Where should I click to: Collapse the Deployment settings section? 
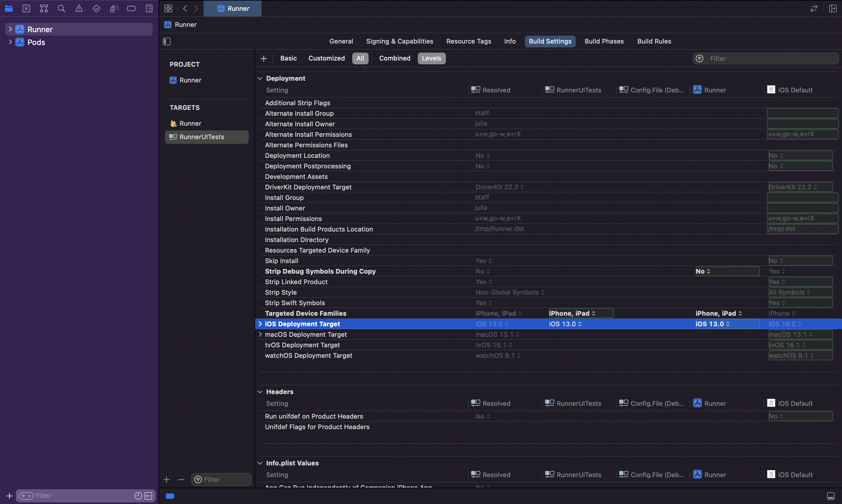[260, 78]
